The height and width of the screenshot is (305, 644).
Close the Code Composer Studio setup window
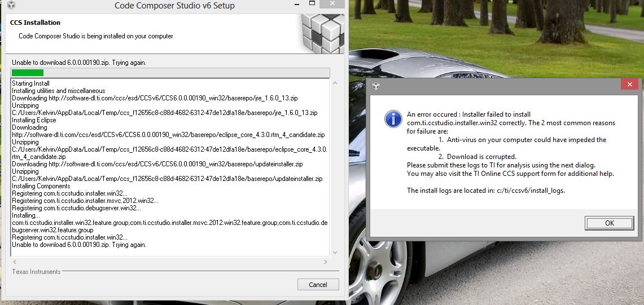(334, 4)
